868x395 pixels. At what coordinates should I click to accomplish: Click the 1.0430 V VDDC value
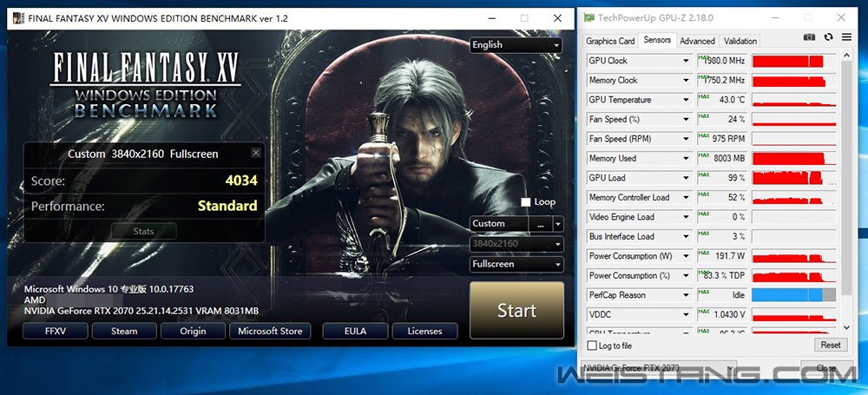tap(727, 314)
